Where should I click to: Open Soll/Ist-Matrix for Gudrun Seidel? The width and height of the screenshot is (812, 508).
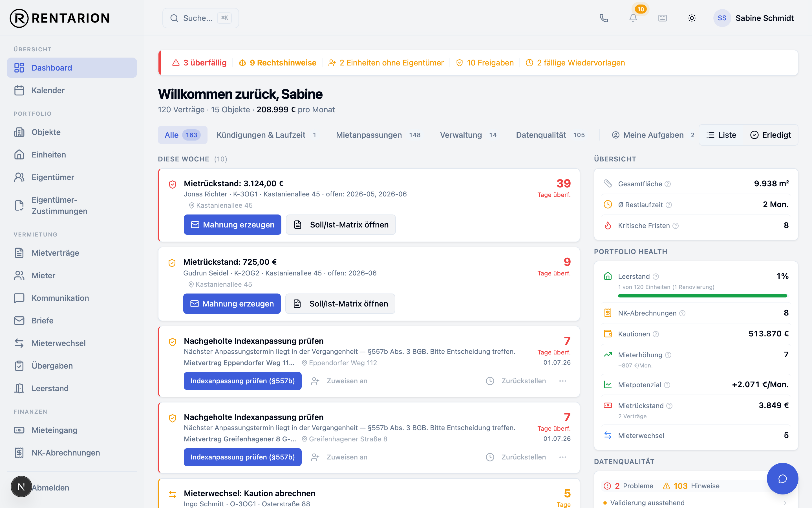pos(340,303)
